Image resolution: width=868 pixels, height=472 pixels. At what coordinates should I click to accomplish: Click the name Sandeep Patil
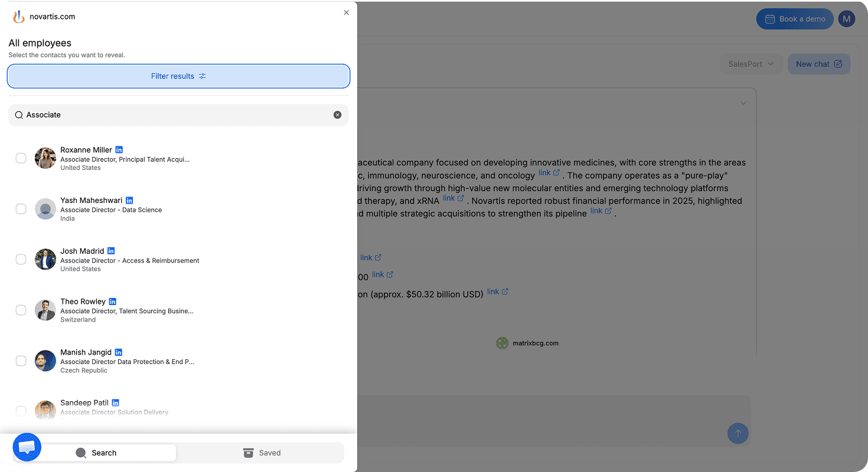(84, 403)
